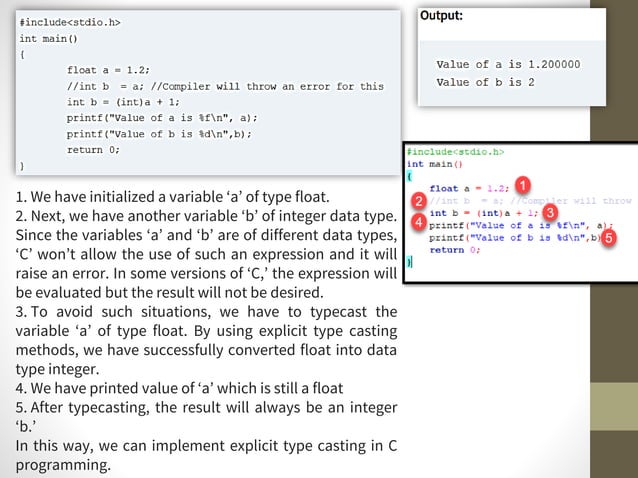The image size is (638, 478).
Task: Click line "variable 'a' of type float. By using explicit"
Action: (x=206, y=331)
